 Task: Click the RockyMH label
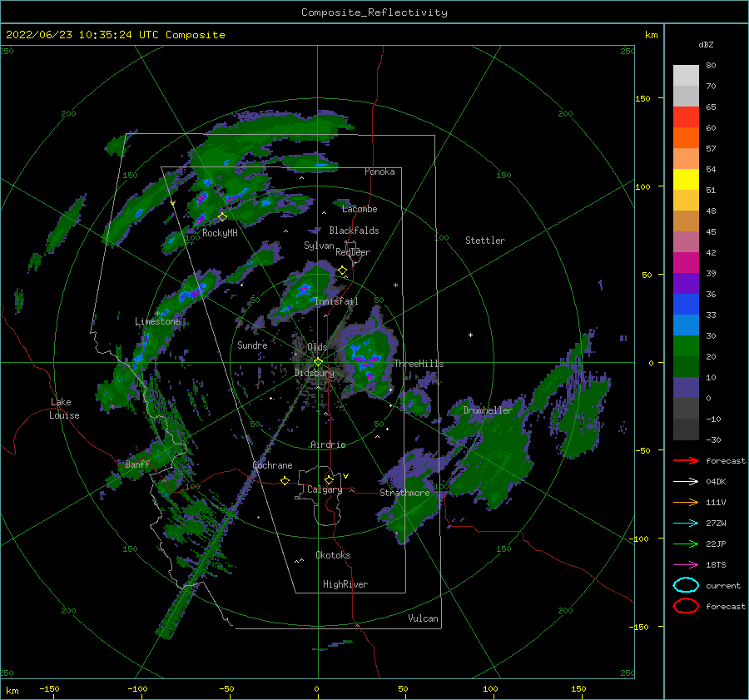(220, 233)
